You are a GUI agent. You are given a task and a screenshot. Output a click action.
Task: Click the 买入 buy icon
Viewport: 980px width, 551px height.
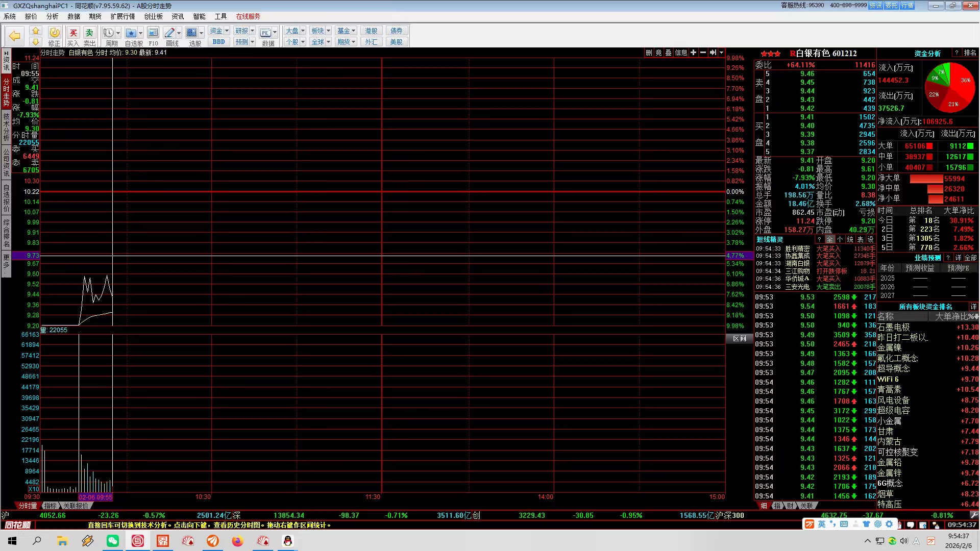click(x=73, y=33)
